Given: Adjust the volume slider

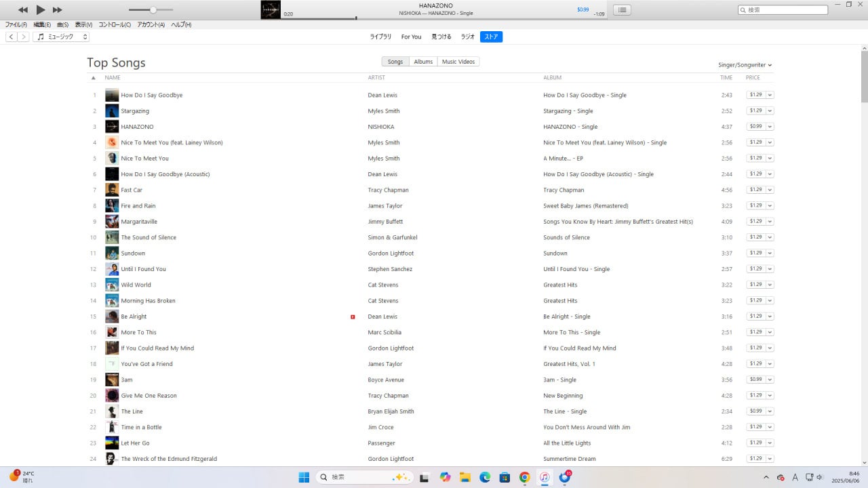Looking at the screenshot, I should (x=153, y=9).
